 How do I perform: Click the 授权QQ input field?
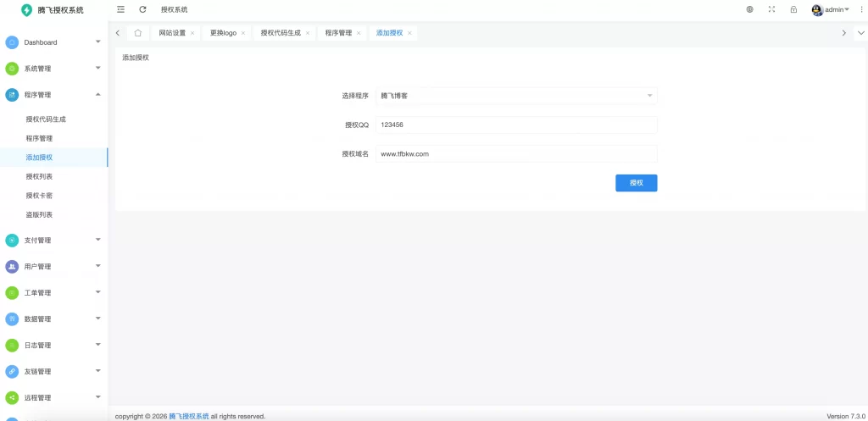tap(516, 125)
